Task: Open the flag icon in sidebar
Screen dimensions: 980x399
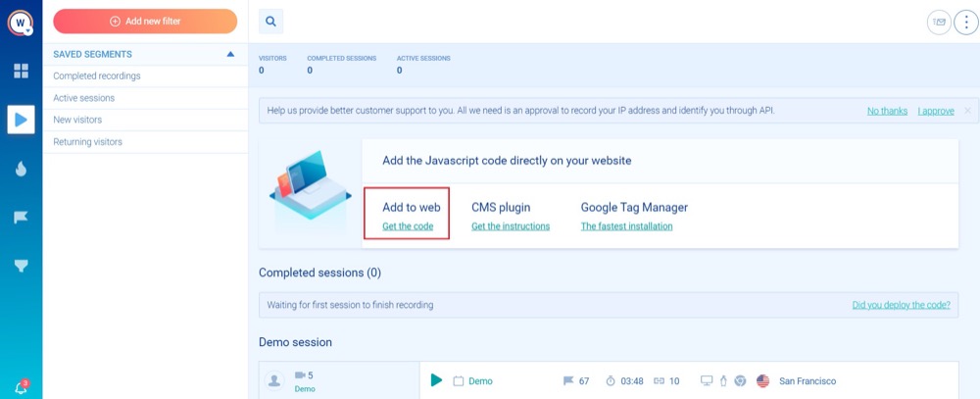Action: 21,217
